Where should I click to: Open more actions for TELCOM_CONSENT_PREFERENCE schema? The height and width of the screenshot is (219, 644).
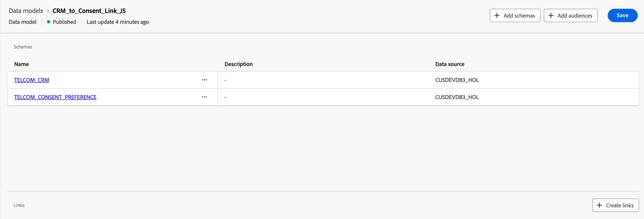pyautogui.click(x=204, y=97)
